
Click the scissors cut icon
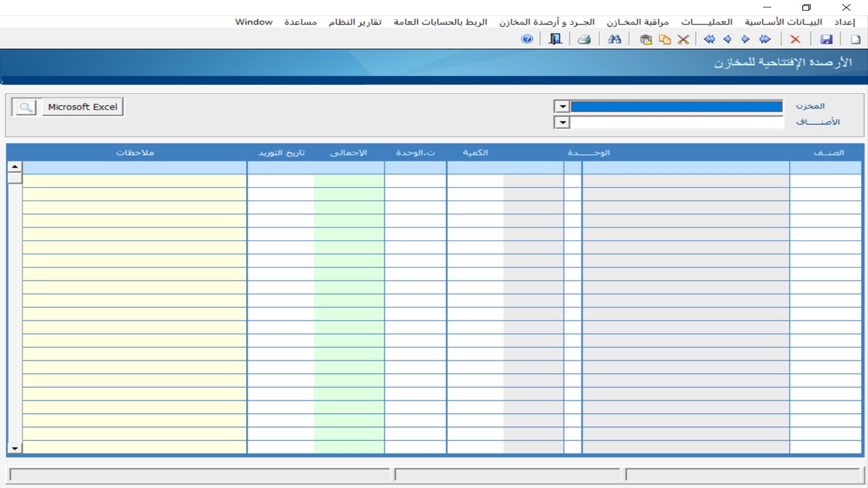(683, 39)
